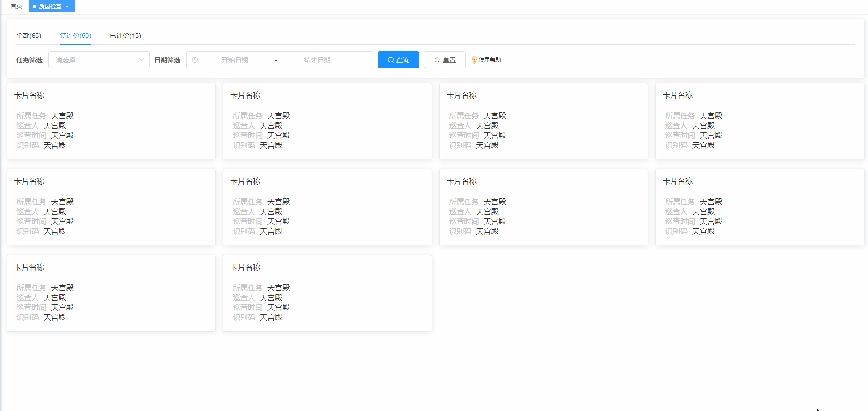Click the 结束日期 input field
Image resolution: width=868 pixels, height=411 pixels.
coord(317,60)
